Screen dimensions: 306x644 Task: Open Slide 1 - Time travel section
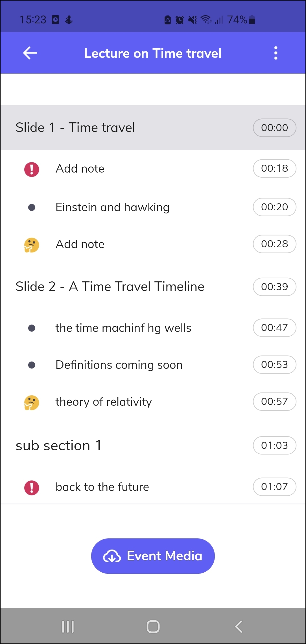coord(75,128)
